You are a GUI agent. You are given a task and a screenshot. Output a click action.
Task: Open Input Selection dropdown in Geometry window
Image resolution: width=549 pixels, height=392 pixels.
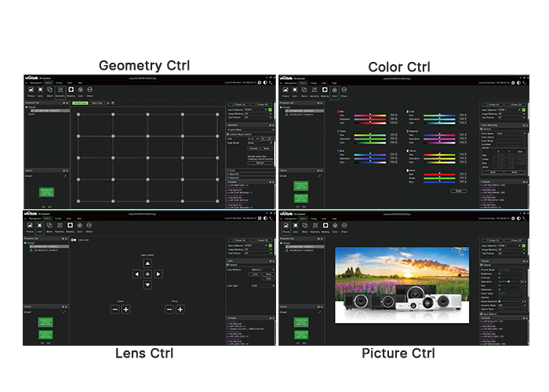pyautogui.click(x=257, y=109)
